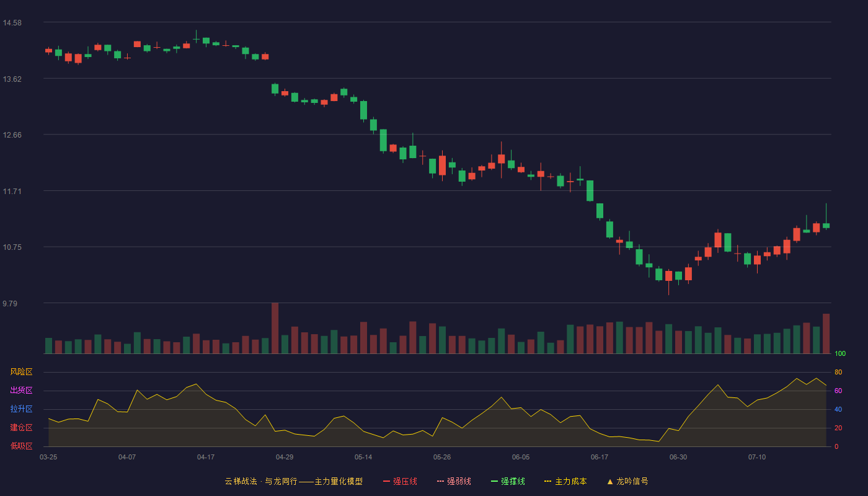Viewport: 868px width, 496px height.
Task: Toggle the pink dashed 强弱线 legend marker
Action: pos(441,481)
